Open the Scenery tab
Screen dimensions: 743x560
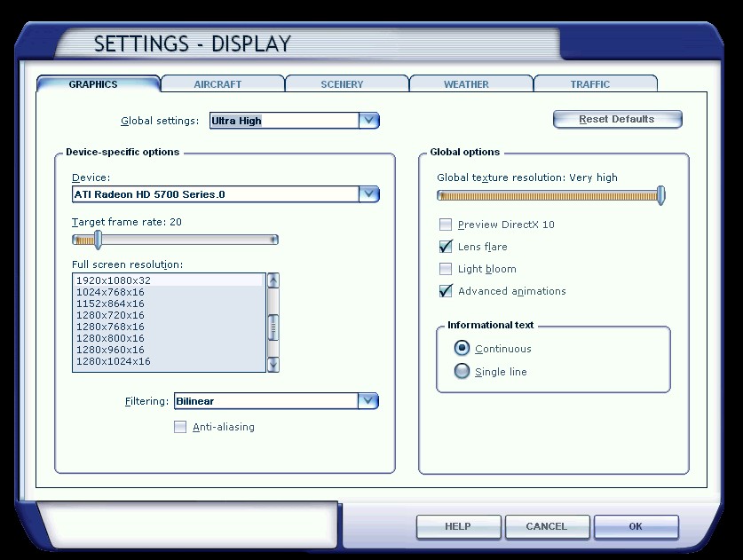(342, 84)
